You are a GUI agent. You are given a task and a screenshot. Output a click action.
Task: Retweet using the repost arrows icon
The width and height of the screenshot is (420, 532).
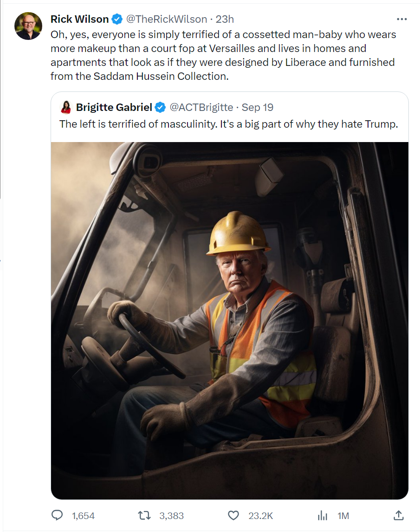pyautogui.click(x=144, y=516)
